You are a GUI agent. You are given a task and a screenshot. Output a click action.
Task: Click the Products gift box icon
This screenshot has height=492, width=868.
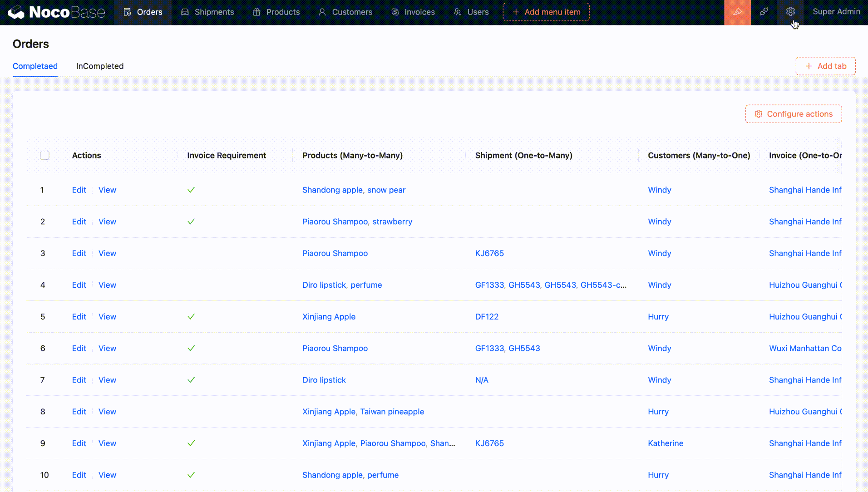[256, 12]
